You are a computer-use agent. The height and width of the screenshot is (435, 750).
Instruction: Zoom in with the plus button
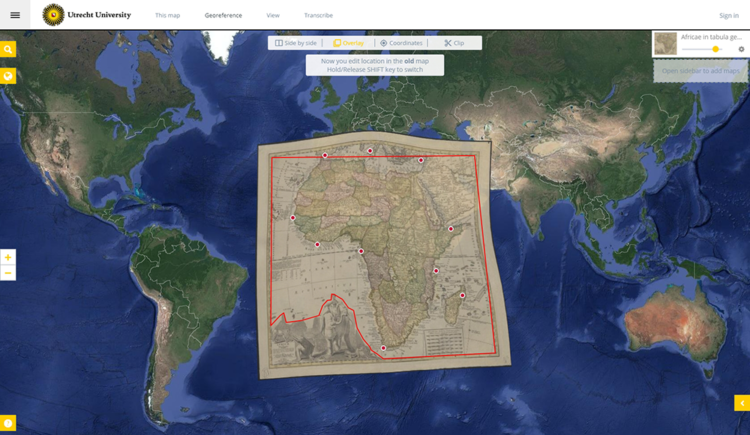(x=8, y=257)
